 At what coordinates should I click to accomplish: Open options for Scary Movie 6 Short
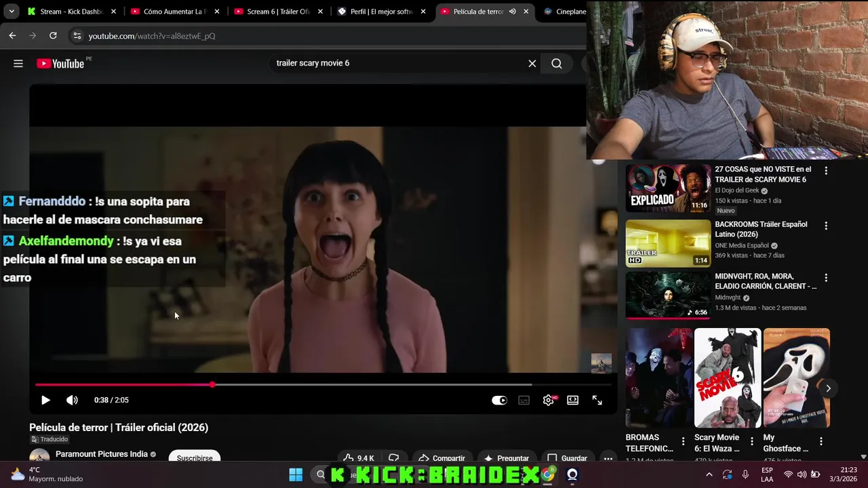(x=751, y=441)
